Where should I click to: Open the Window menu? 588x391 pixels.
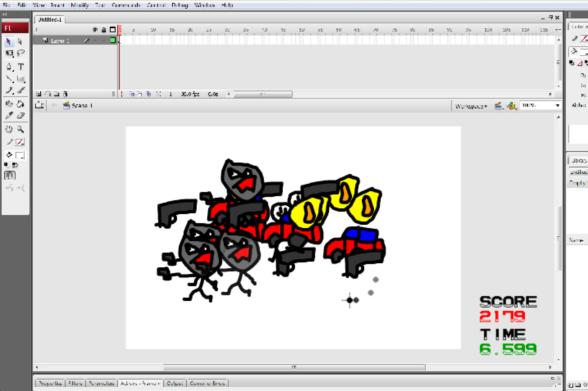tap(204, 5)
